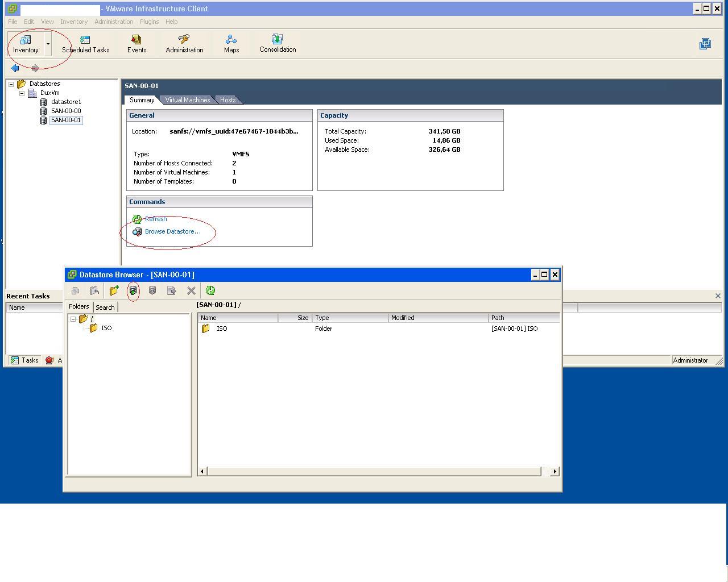Click the Refresh command link
Viewport: 728px width, 582px height.
click(x=156, y=219)
